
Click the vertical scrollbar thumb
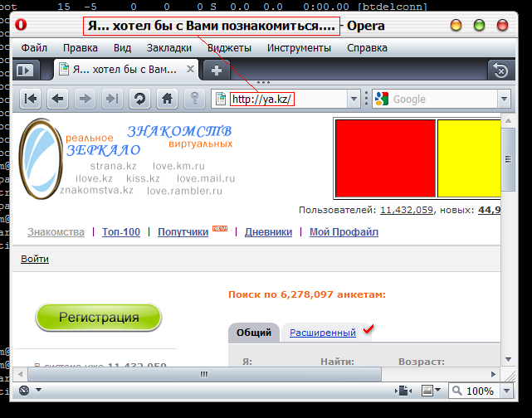[x=508, y=159]
